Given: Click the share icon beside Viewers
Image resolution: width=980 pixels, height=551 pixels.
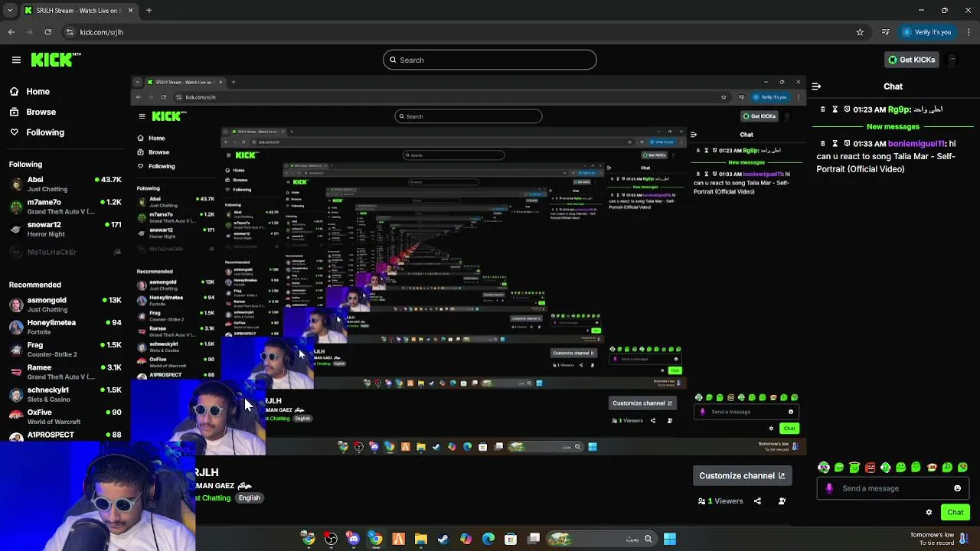Looking at the screenshot, I should (x=757, y=501).
